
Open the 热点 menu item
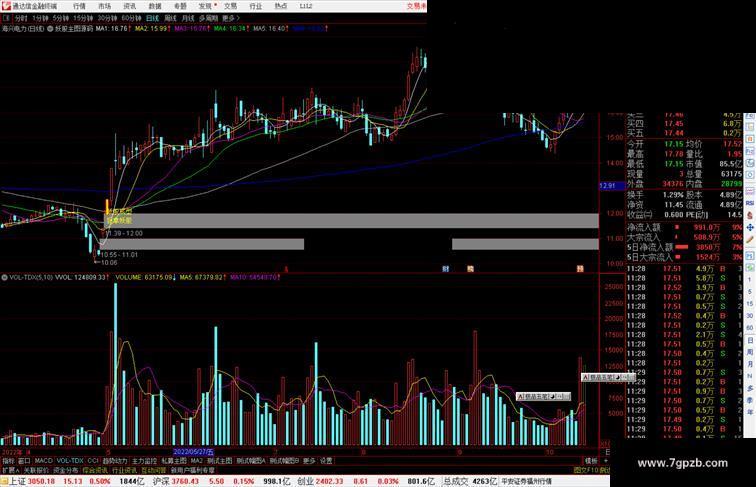[x=281, y=6]
